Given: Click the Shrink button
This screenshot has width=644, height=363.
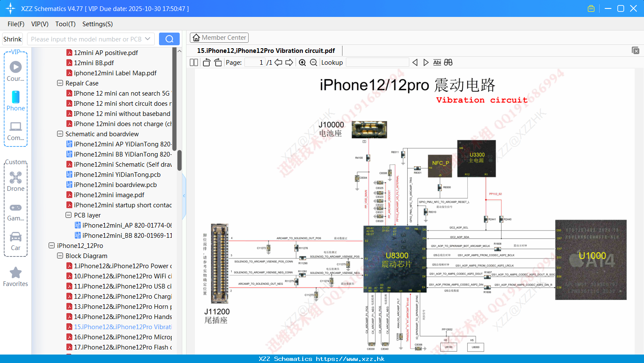Looking at the screenshot, I should point(13,39).
